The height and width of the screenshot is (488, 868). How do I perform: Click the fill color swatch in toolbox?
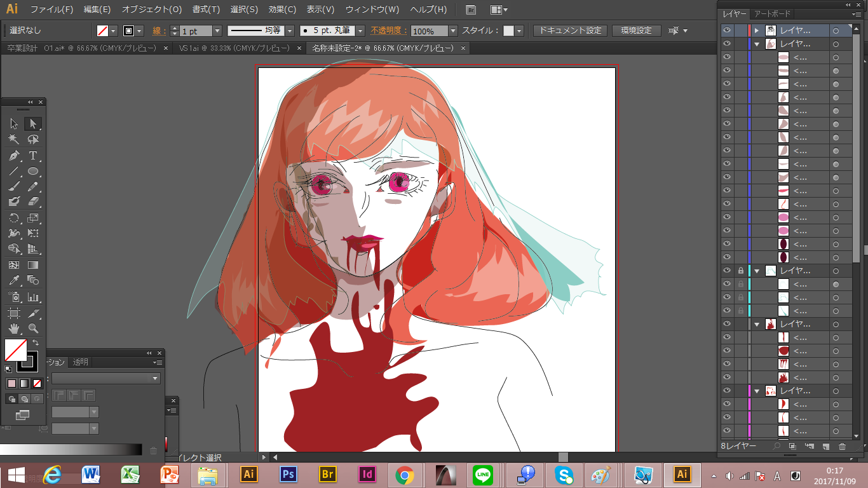coord(16,350)
